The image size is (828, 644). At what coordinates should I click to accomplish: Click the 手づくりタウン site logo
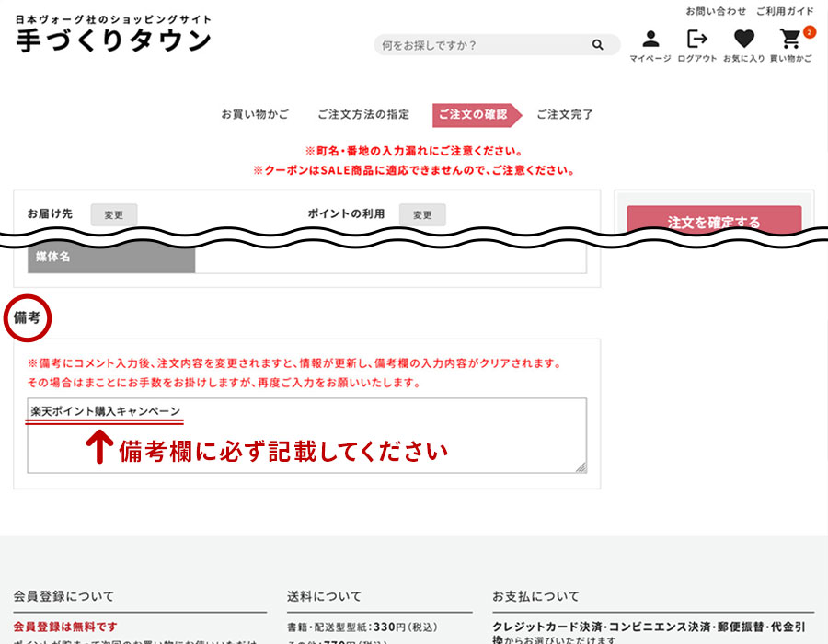(x=114, y=40)
